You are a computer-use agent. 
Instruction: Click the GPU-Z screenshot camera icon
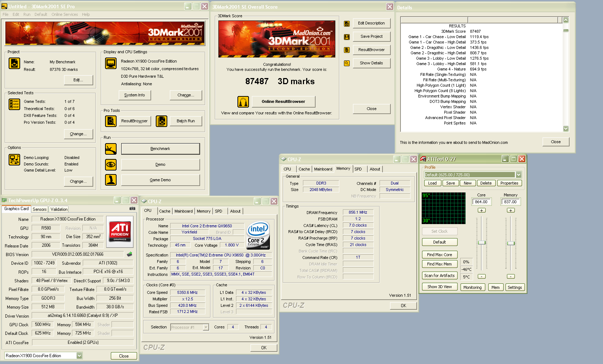[x=132, y=208]
